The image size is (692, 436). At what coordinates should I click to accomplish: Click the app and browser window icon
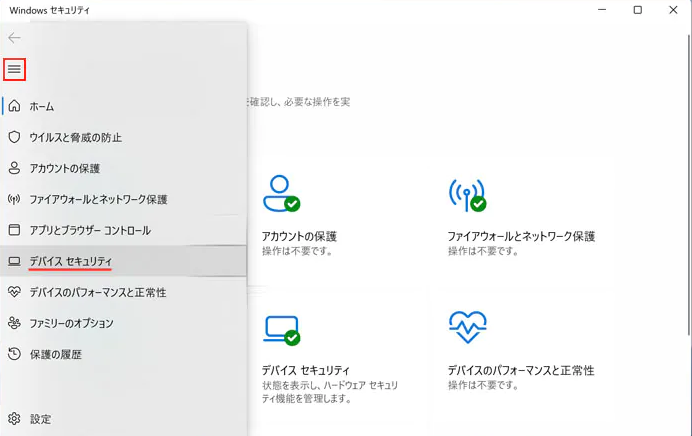14,230
